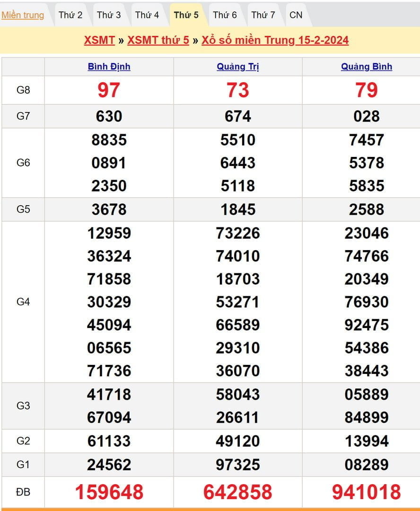Open the XSMT thứ 5 link
420x511 pixels.
tap(158, 40)
